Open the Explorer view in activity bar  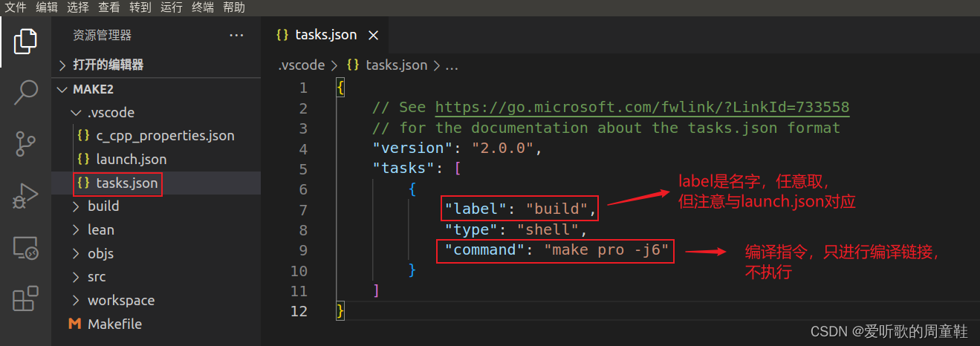25,42
